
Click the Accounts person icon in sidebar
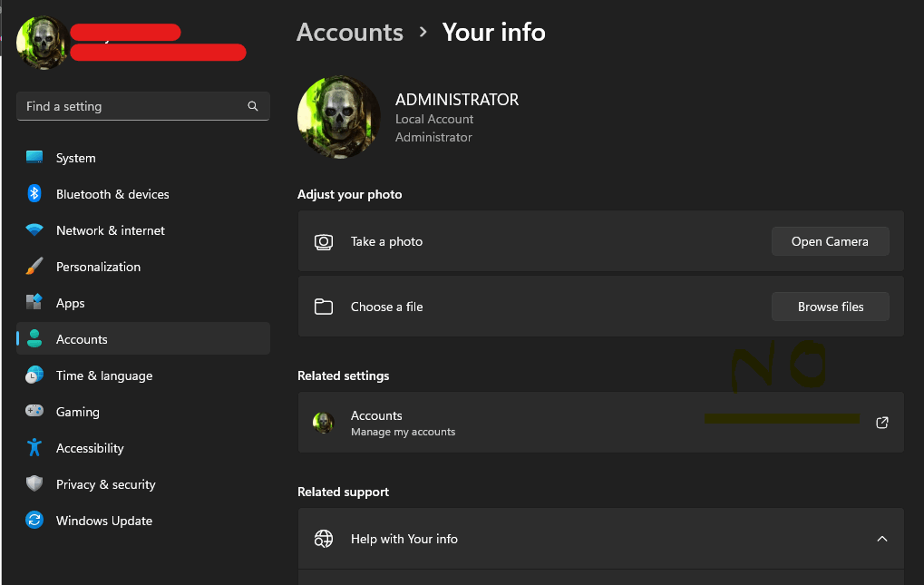tap(34, 338)
